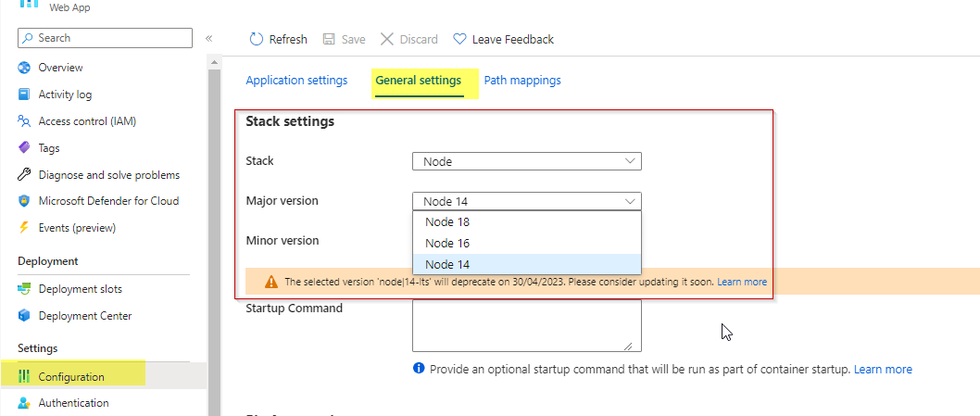The image size is (980, 416).
Task: Click the Stack settings heading
Action: [x=290, y=121]
